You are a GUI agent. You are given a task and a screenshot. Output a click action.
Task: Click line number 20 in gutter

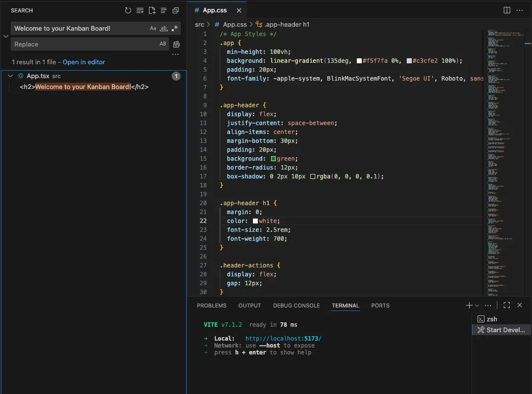point(203,203)
